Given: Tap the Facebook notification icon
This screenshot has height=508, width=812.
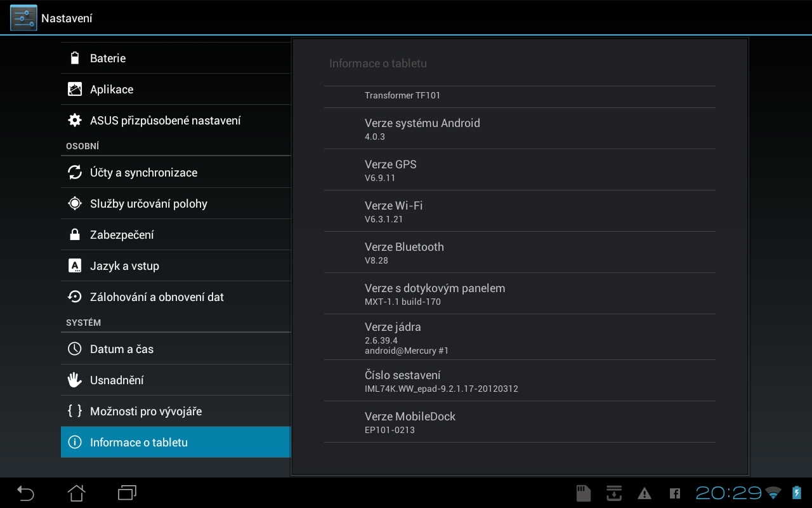Looking at the screenshot, I should 675,493.
